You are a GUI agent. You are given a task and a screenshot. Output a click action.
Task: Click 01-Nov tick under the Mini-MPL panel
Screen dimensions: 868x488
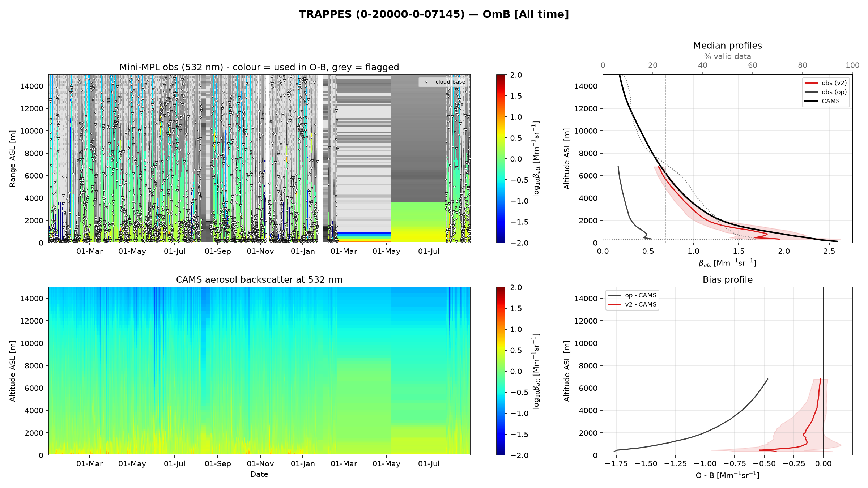(x=260, y=252)
